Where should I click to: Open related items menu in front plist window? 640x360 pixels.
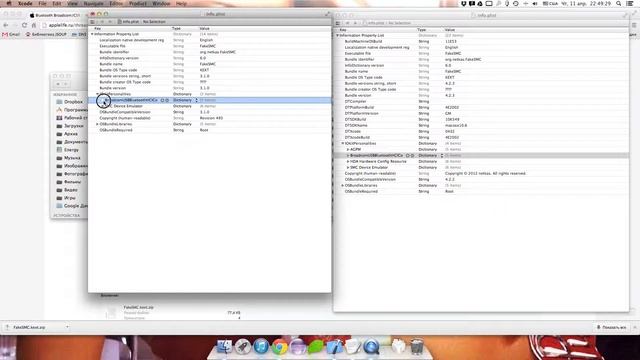click(93, 22)
